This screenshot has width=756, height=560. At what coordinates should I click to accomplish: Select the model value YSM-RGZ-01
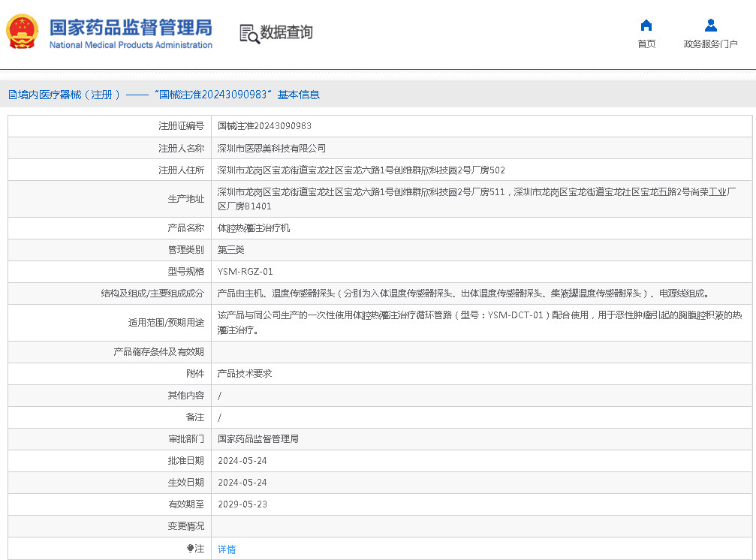tap(245, 272)
